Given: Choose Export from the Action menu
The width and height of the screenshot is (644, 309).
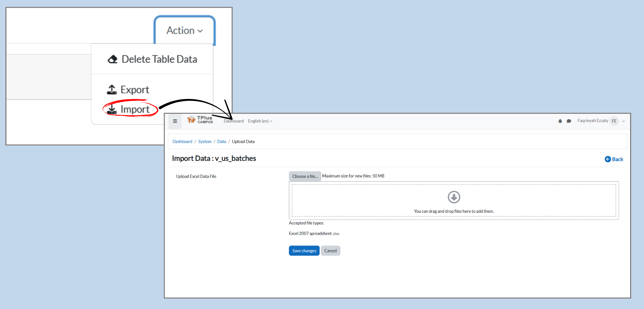Looking at the screenshot, I should click(134, 90).
